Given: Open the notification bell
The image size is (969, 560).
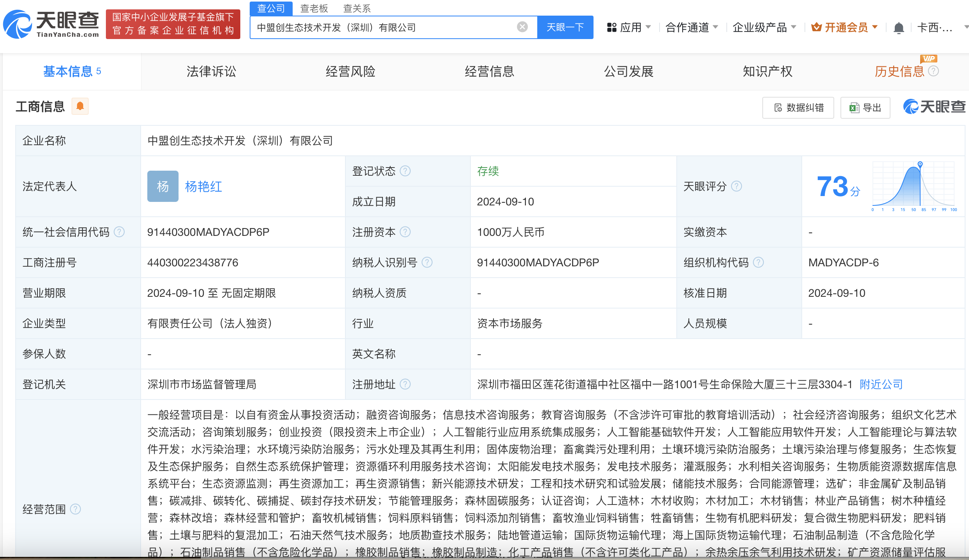Looking at the screenshot, I should click(899, 27).
